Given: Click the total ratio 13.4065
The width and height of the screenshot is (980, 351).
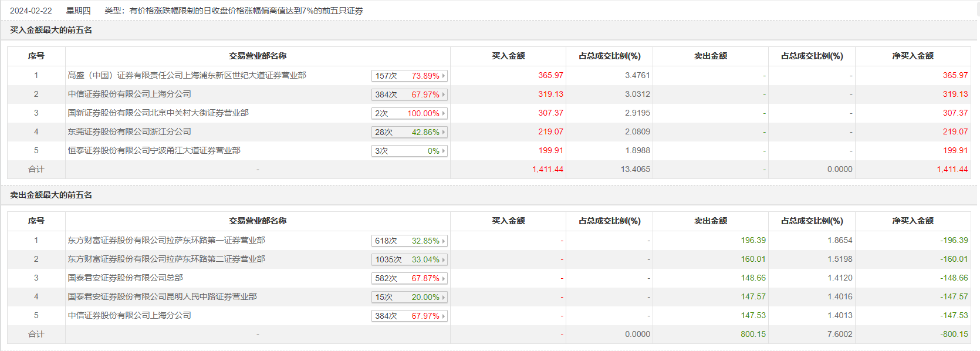Looking at the screenshot, I should [635, 169].
